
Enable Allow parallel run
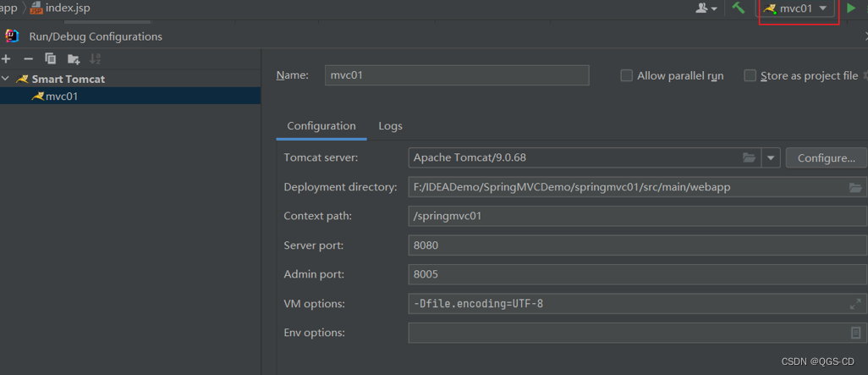627,75
